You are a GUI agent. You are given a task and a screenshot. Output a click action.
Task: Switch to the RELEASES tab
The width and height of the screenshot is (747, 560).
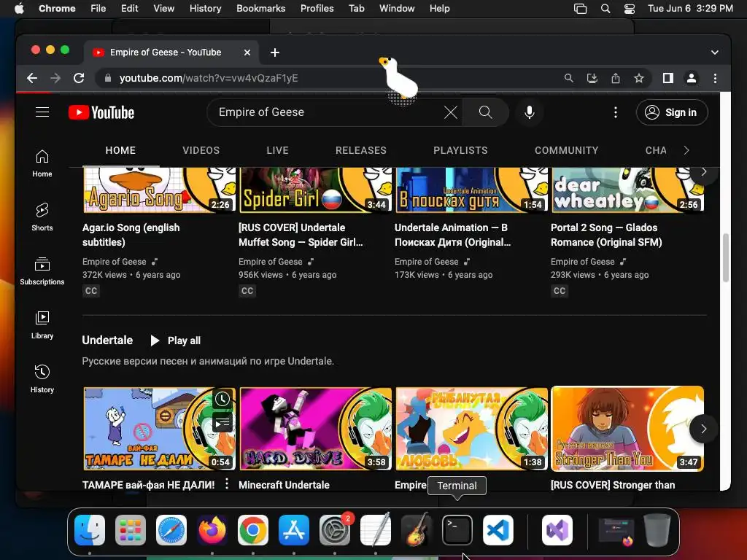pyautogui.click(x=360, y=150)
